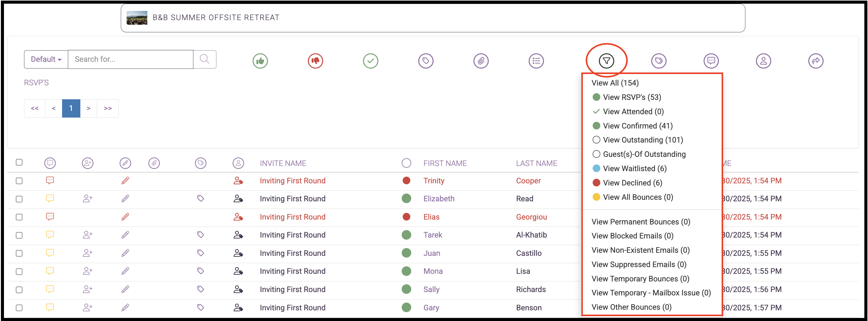Select View All (154) filter

pos(615,83)
